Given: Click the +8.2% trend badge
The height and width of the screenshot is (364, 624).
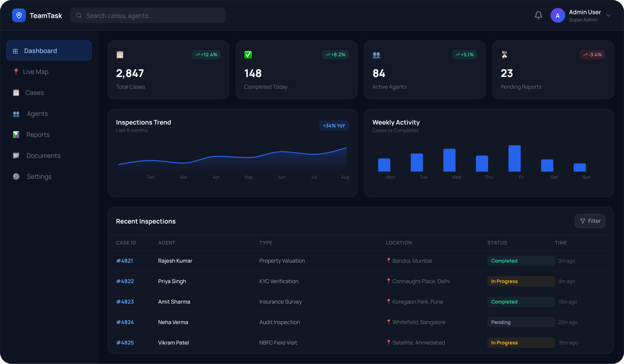Looking at the screenshot, I should click(x=336, y=55).
